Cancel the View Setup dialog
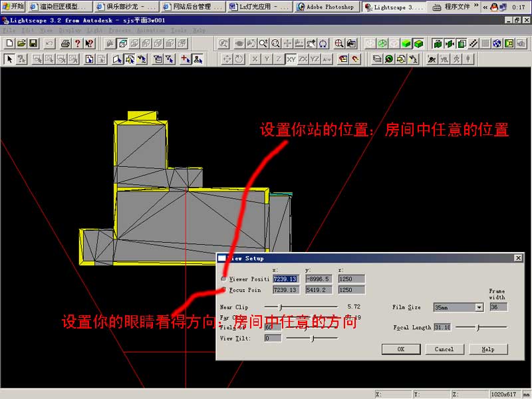Image resolution: width=532 pixels, height=399 pixels. pyautogui.click(x=444, y=349)
